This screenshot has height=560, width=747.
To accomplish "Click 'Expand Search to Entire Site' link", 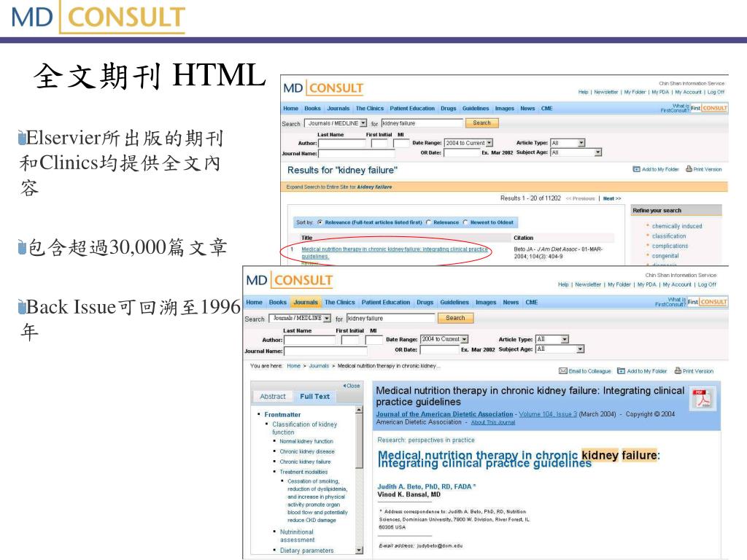I will click(x=338, y=187).
